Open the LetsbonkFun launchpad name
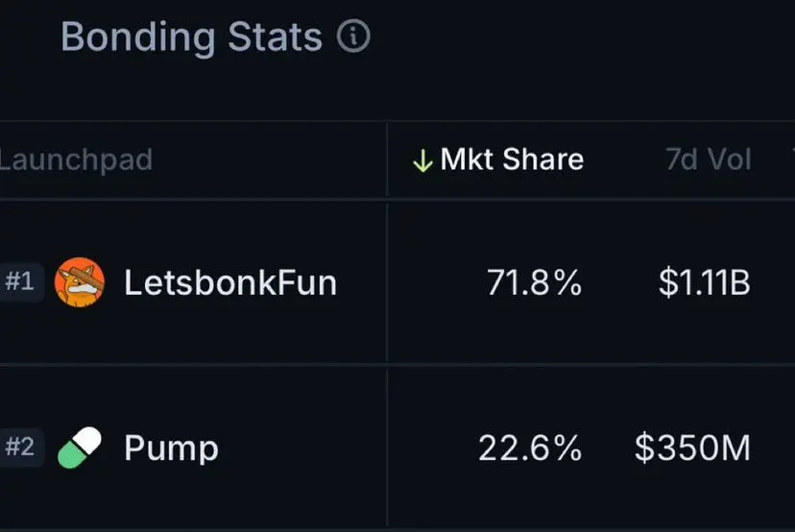This screenshot has height=532, width=795. pos(230,282)
